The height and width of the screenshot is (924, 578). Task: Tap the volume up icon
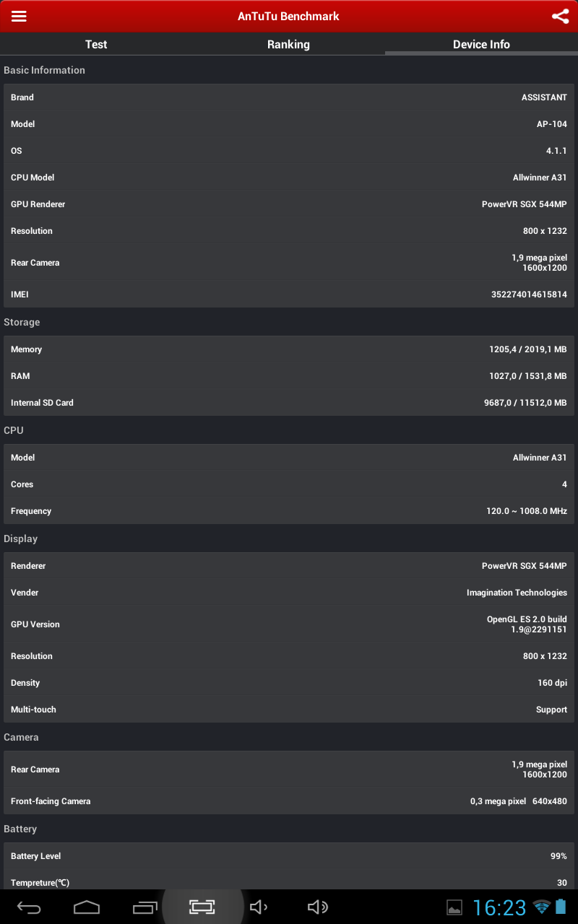pyautogui.click(x=318, y=907)
